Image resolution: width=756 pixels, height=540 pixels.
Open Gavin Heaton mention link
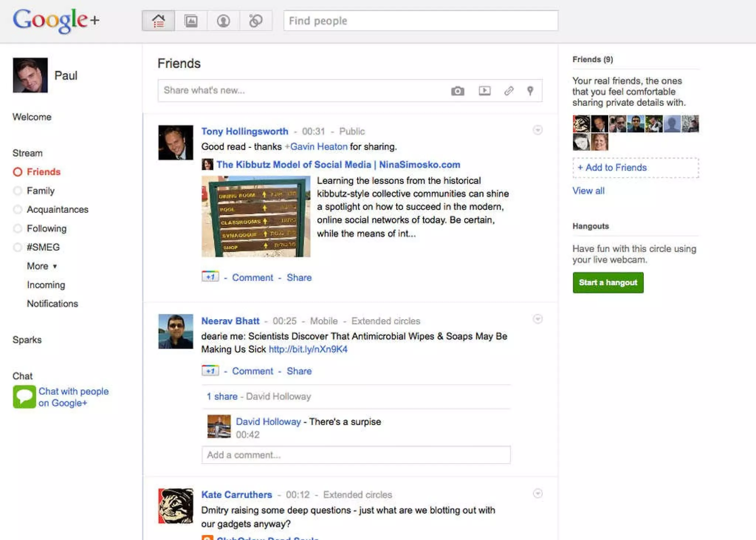319,147
